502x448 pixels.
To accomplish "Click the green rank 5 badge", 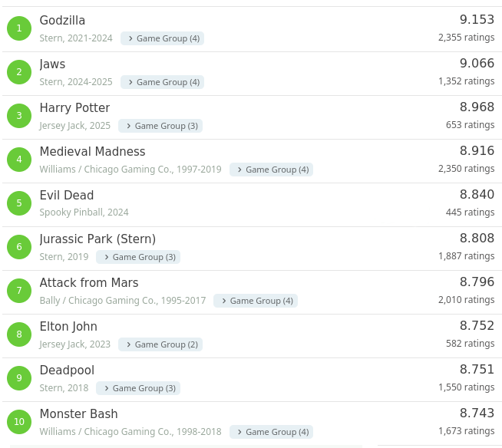I will (19, 204).
